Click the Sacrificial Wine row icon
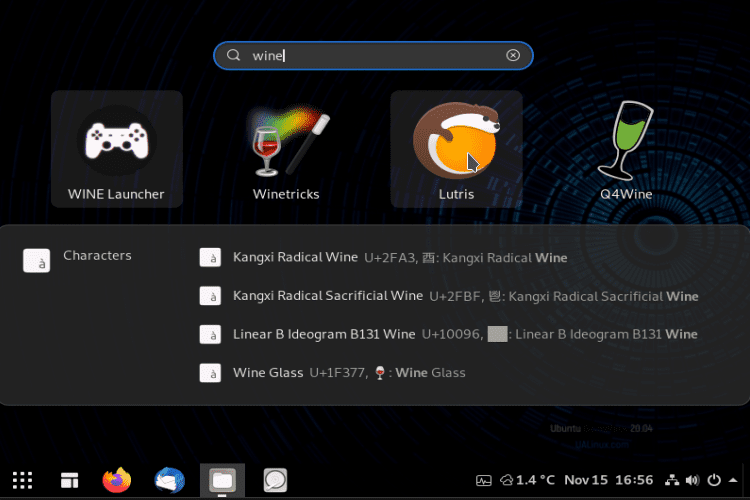Screen dimensions: 750x500 (210, 296)
